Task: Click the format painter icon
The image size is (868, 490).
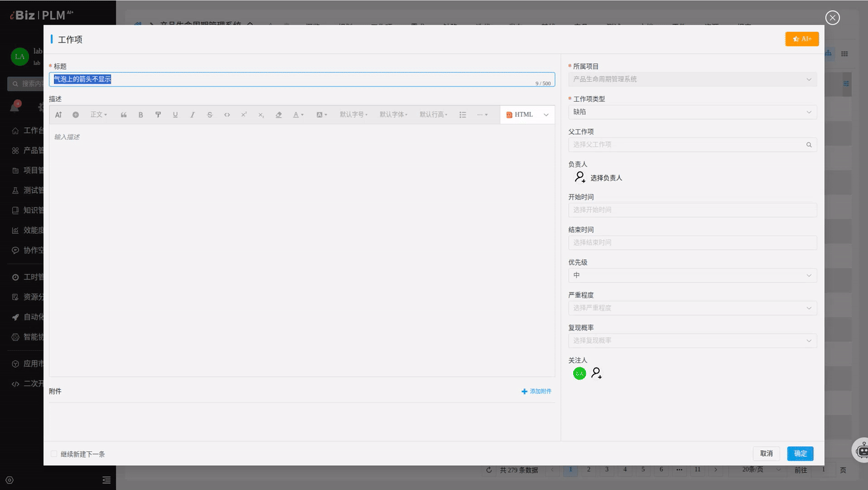Action: [158, 115]
